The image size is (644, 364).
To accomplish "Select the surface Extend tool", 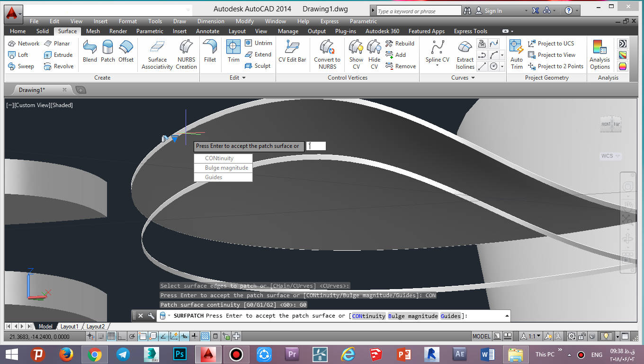I will 258,55.
